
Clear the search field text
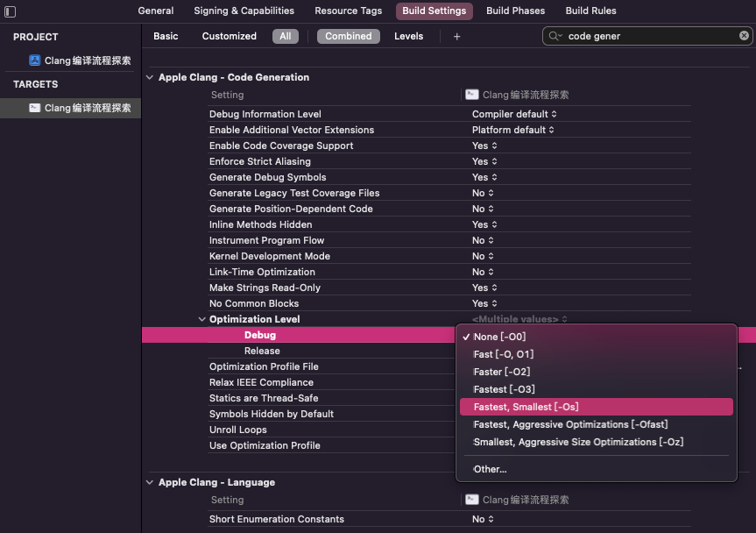click(x=744, y=36)
